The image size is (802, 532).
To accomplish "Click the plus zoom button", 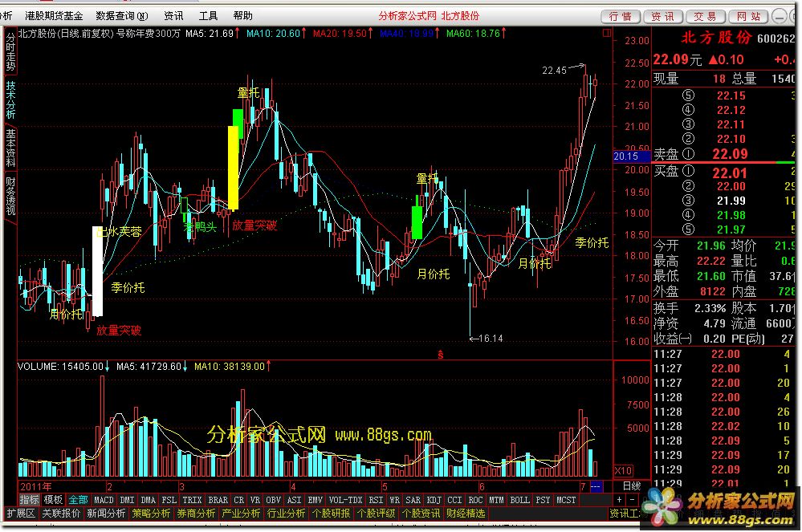I will point(620,499).
